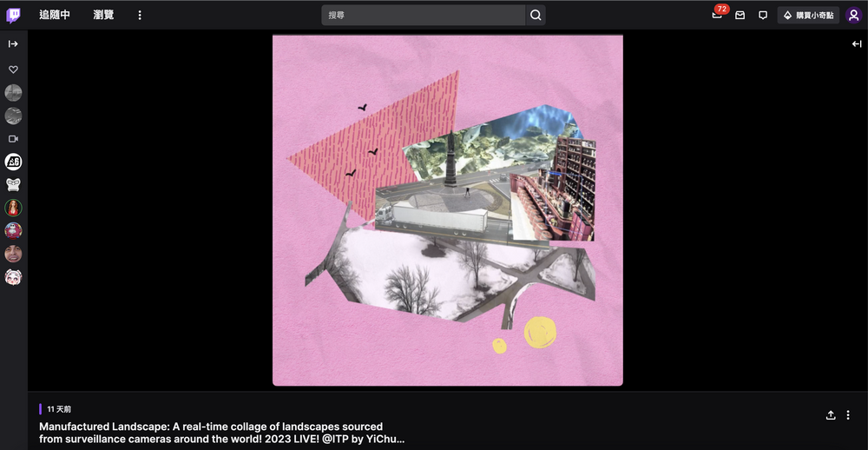The image size is (868, 450).
Task: Open the whispers envelope icon
Action: click(x=740, y=16)
